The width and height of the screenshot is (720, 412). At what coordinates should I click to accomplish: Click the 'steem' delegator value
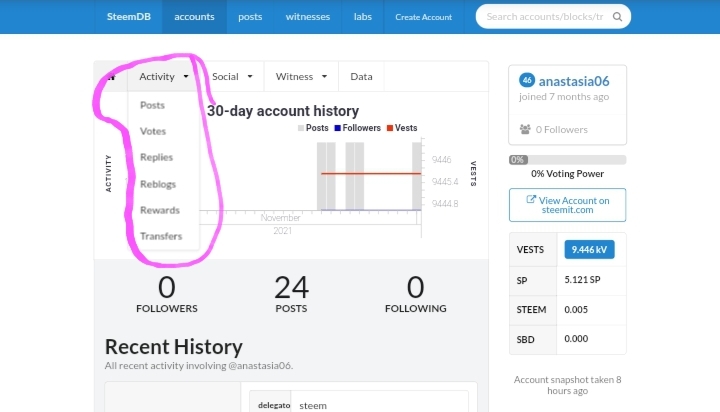coord(313,406)
